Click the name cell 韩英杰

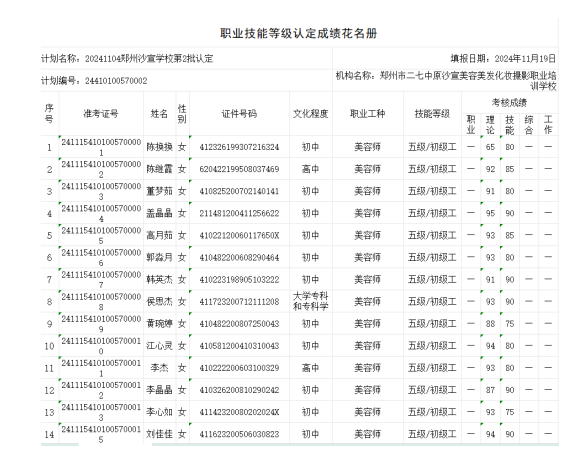[x=159, y=279]
